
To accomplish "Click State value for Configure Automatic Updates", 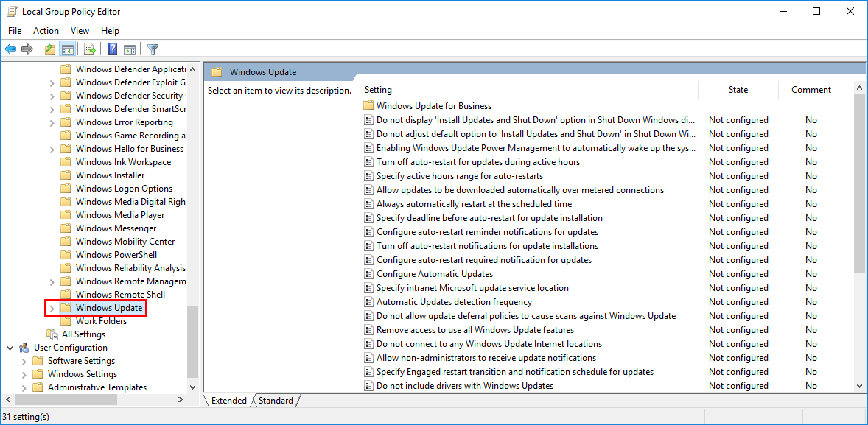I will click(x=738, y=274).
